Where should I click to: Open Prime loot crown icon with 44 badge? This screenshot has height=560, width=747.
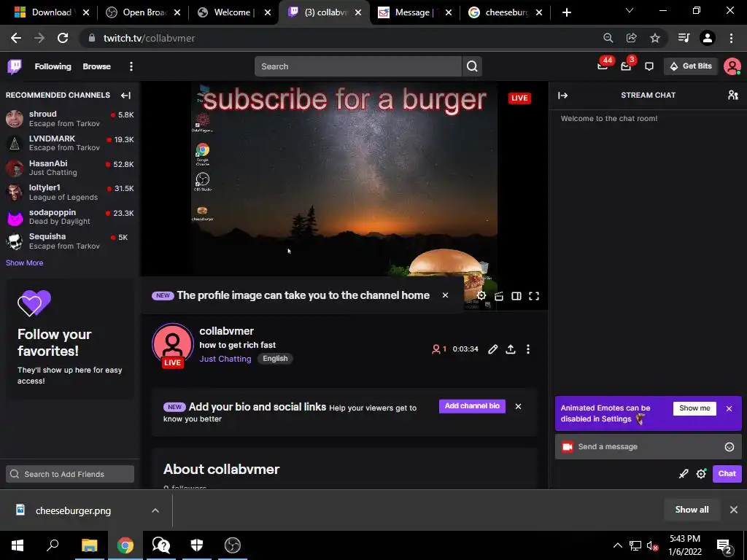(x=603, y=66)
